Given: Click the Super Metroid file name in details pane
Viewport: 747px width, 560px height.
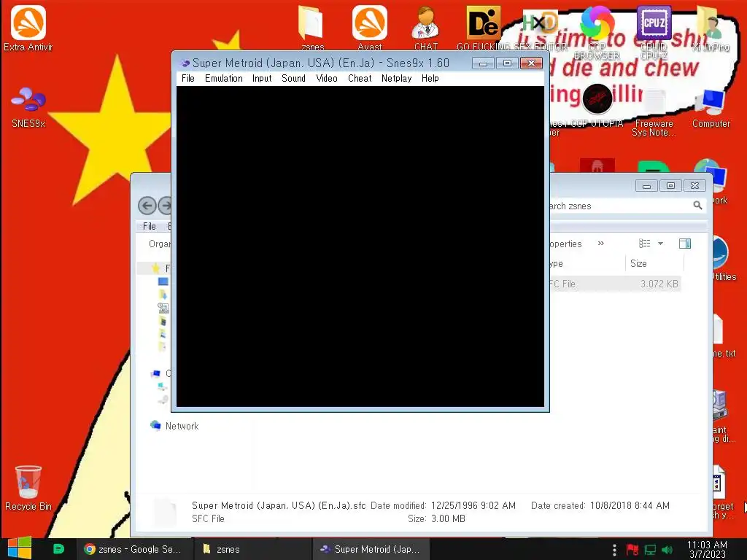Looking at the screenshot, I should [279, 505].
